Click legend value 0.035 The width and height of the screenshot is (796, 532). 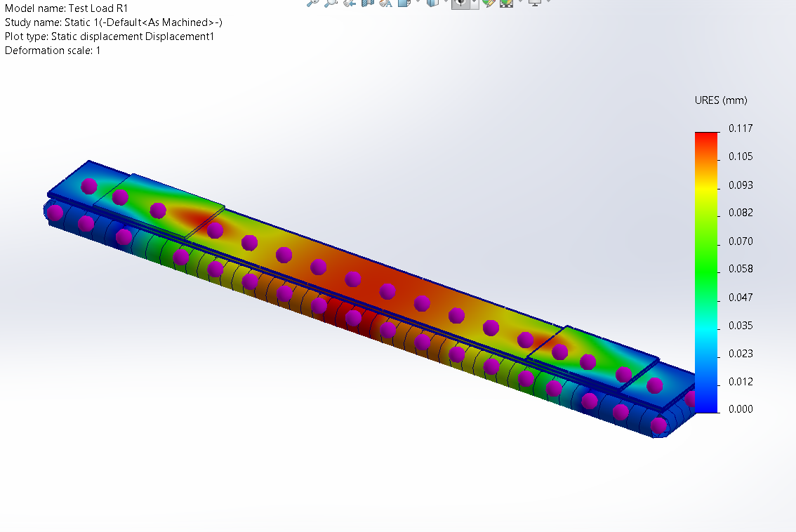pos(741,326)
